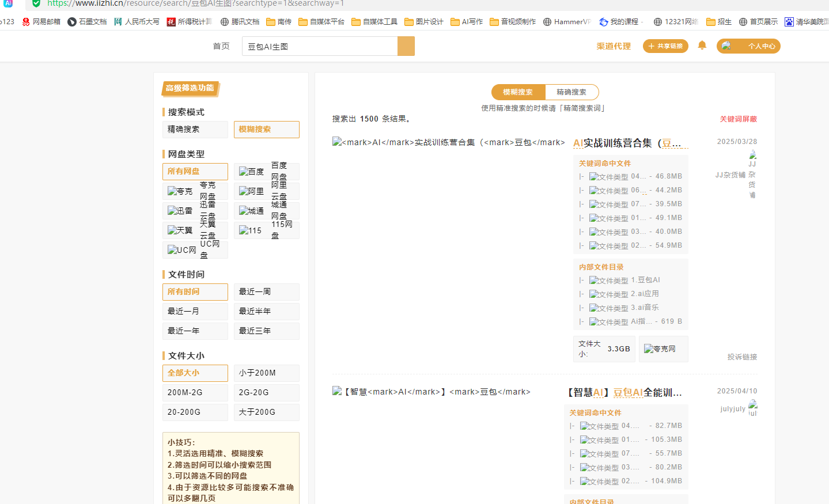Viewport: 829px width, 504px height.
Task: Filter by Quark netdisk icon
Action: click(x=180, y=191)
